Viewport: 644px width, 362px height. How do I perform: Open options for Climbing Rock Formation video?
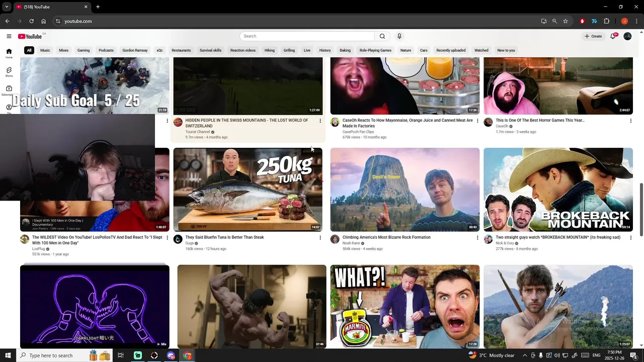(477, 238)
